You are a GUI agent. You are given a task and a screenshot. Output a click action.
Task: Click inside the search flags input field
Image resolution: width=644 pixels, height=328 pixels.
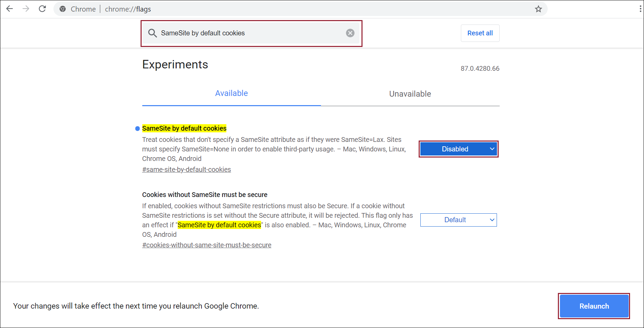(252, 33)
